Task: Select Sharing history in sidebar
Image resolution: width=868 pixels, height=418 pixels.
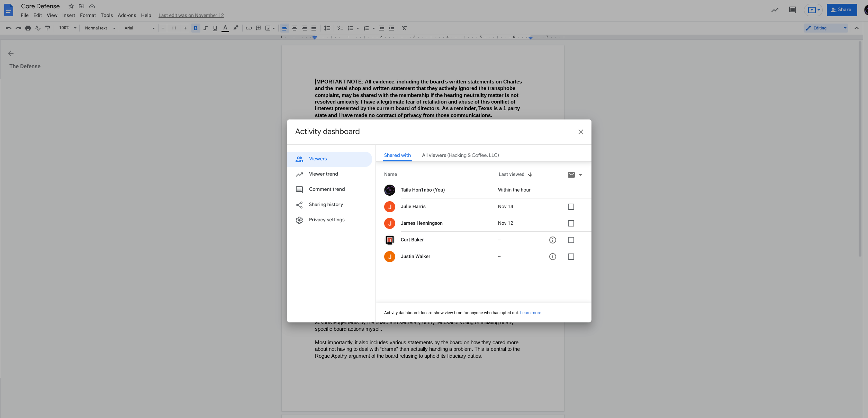Action: click(x=326, y=205)
